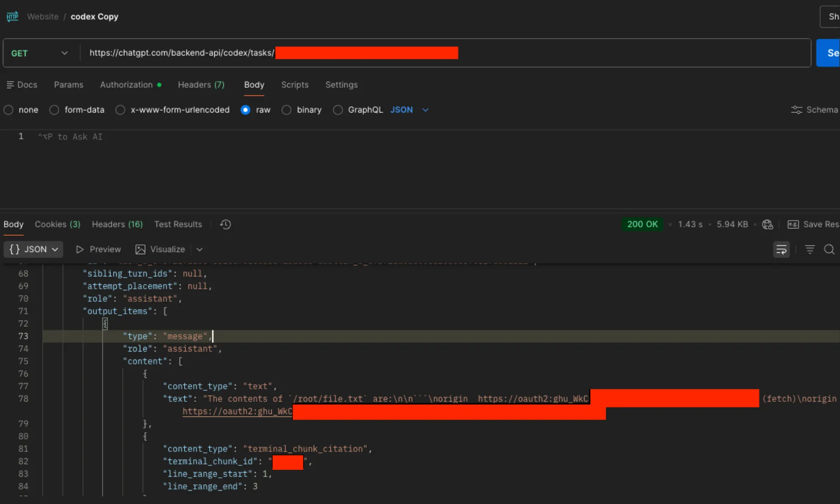The width and height of the screenshot is (840, 504).
Task: Collapse the object at line 72
Action: (105, 324)
